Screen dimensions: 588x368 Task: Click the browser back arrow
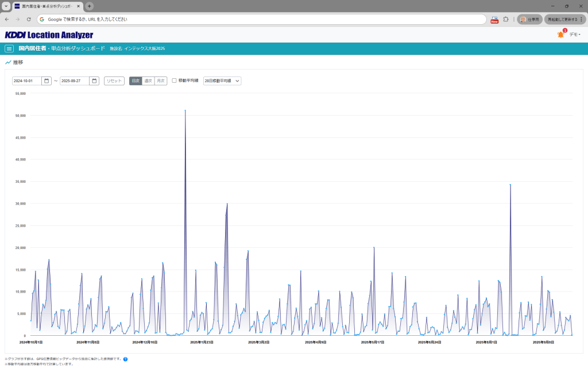coord(7,19)
